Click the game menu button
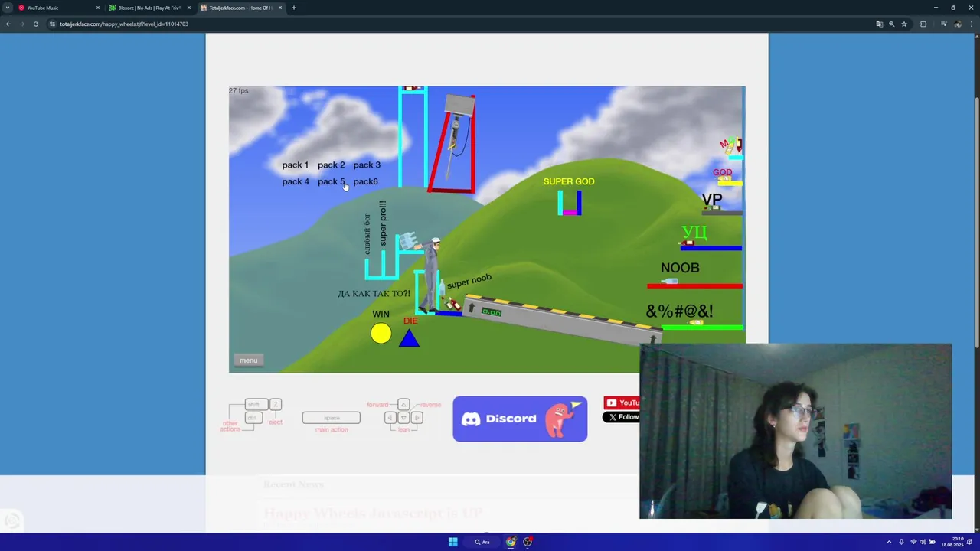Viewport: 980px width, 551px height. 248,360
